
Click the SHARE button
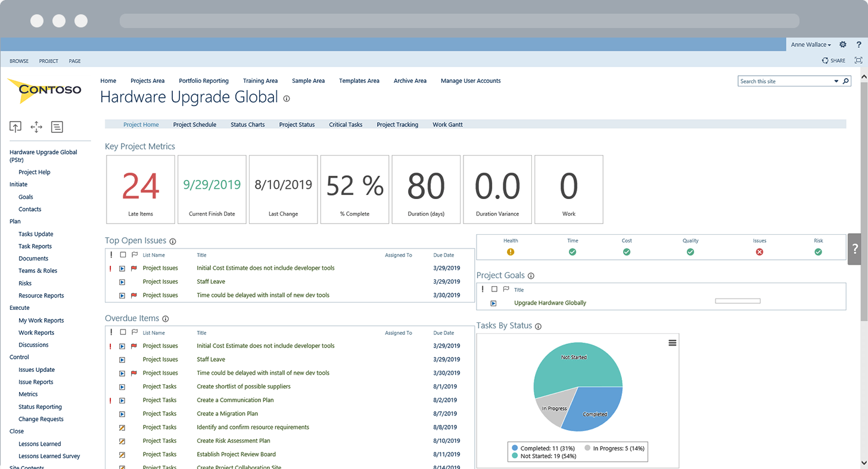tap(833, 60)
